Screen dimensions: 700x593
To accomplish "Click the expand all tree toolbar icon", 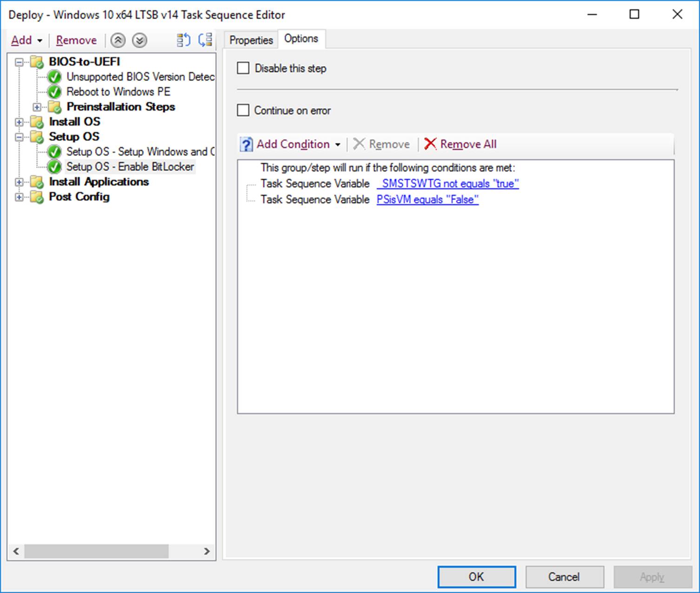I will pos(184,40).
